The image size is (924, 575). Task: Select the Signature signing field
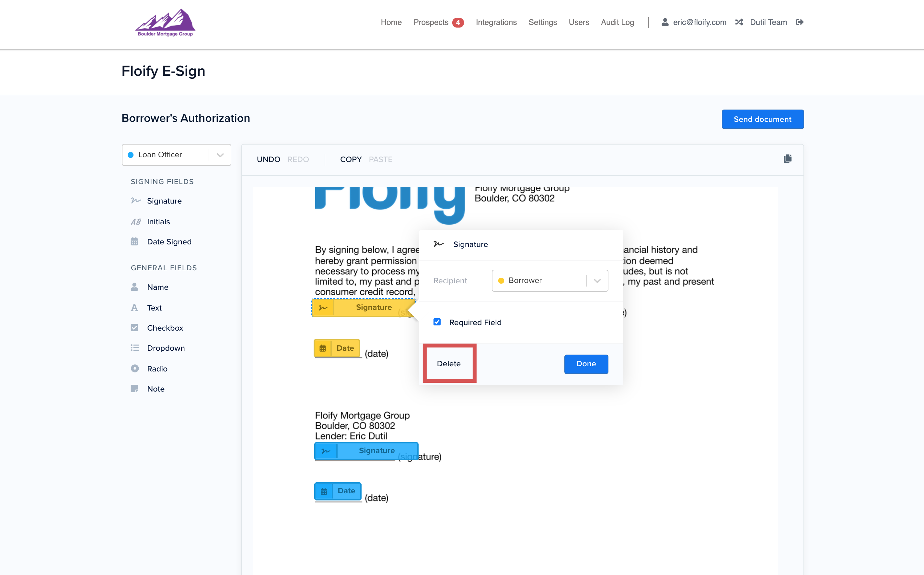pyautogui.click(x=164, y=201)
